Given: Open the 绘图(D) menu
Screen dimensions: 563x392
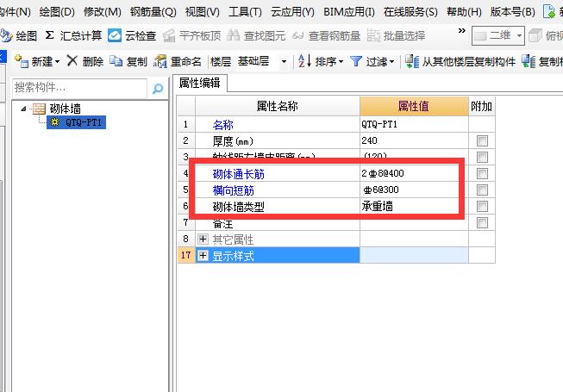Looking at the screenshot, I should click(57, 12).
